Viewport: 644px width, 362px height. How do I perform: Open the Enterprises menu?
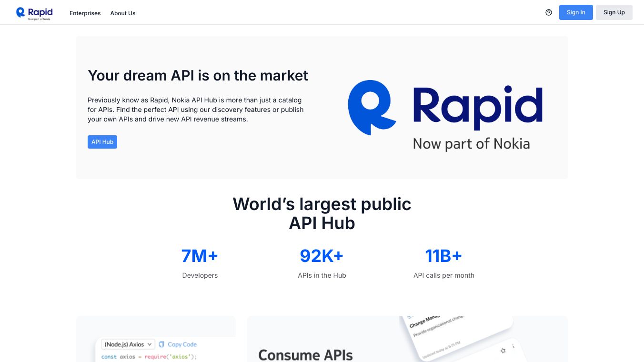tap(85, 13)
